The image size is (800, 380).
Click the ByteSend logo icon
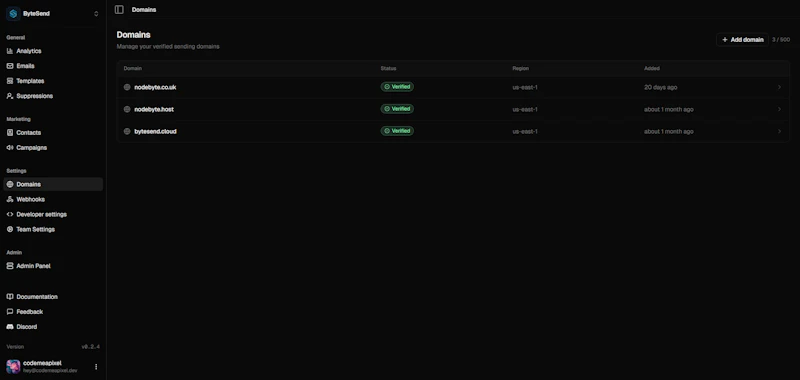pos(13,14)
